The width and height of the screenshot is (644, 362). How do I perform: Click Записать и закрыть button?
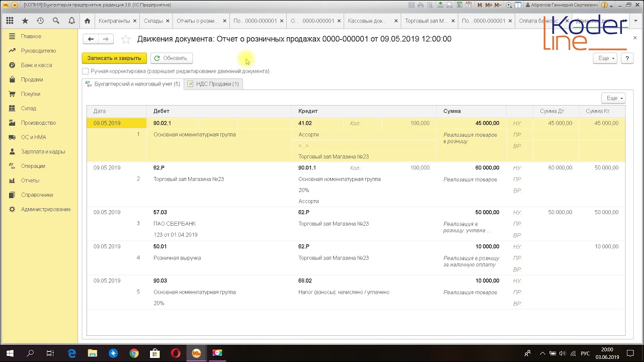[x=114, y=58]
